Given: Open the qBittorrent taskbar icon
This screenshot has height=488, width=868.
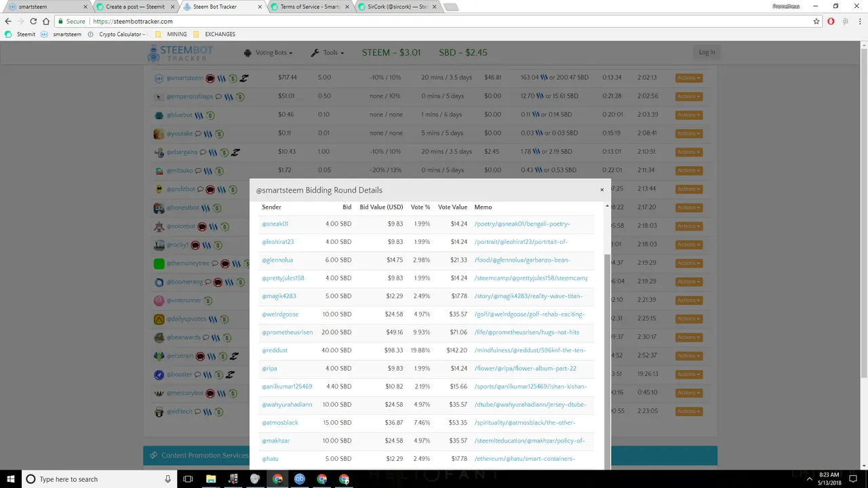Looking at the screenshot, I should click(300, 479).
